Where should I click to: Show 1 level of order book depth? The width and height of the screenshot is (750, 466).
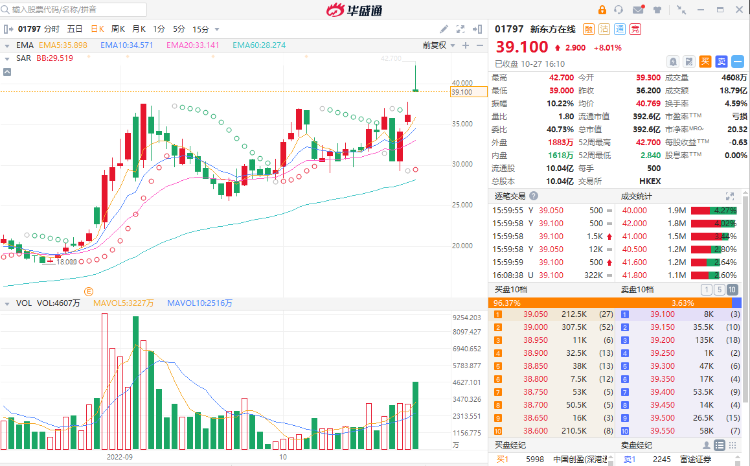[709, 289]
